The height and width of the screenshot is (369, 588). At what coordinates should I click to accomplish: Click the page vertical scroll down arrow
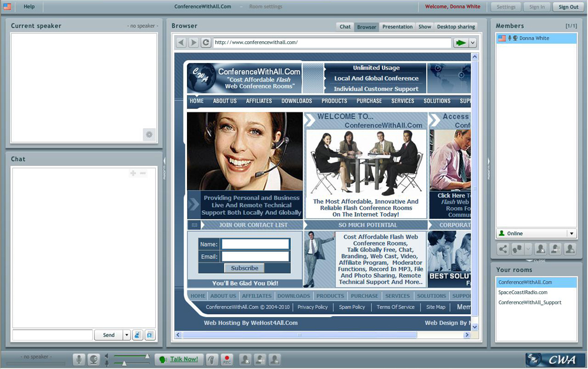point(475,327)
